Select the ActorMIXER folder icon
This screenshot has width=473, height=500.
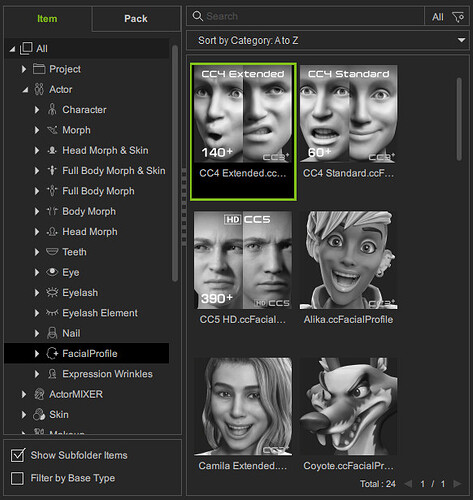click(39, 394)
